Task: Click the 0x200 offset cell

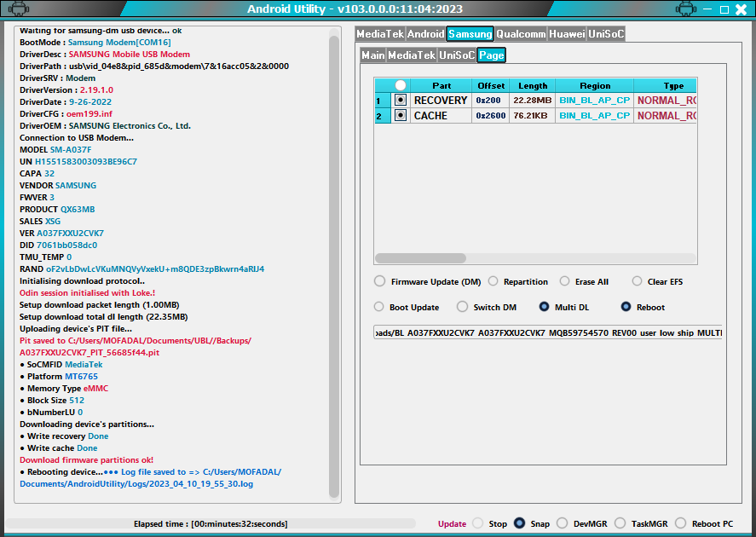Action: tap(491, 101)
